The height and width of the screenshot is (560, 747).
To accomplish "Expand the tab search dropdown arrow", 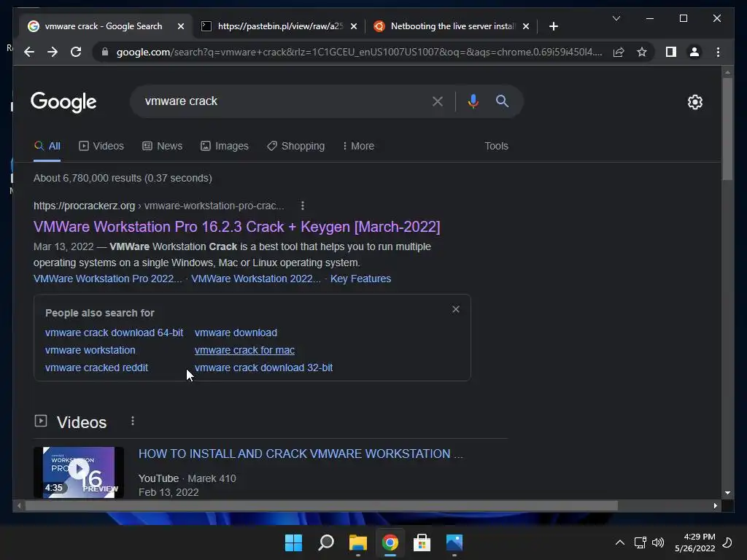I will point(616,18).
